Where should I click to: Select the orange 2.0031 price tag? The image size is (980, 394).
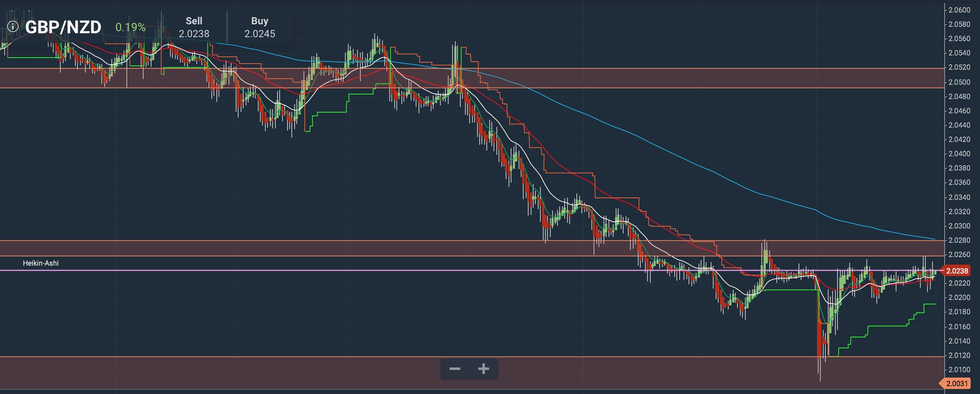[956, 383]
